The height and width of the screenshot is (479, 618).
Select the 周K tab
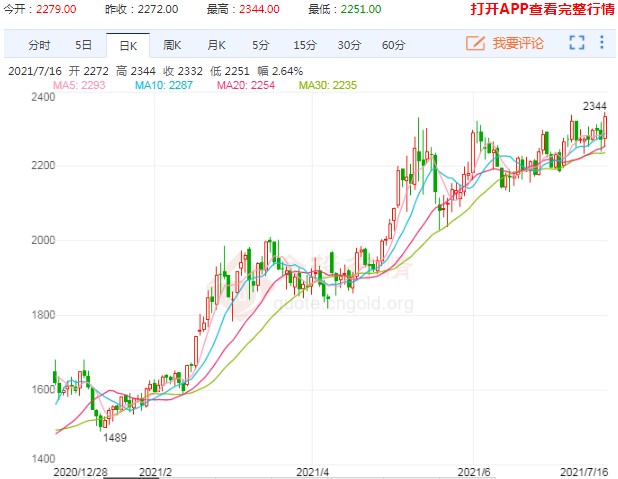pos(173,46)
